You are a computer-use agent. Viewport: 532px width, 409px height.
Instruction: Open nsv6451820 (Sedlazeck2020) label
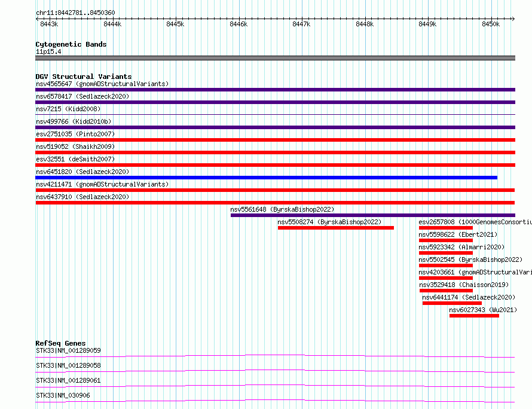82,172
